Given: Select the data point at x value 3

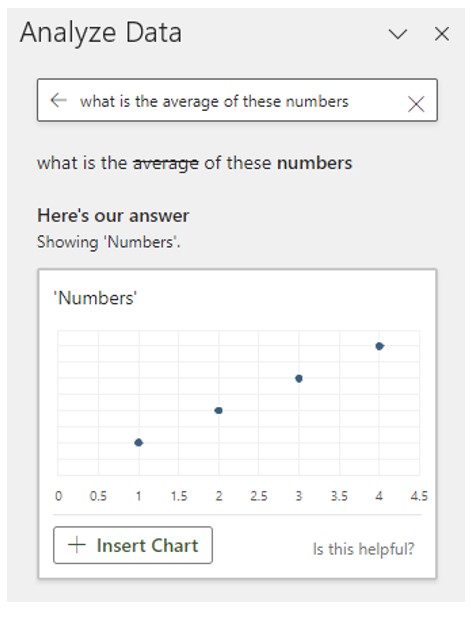Looking at the screenshot, I should point(299,379).
